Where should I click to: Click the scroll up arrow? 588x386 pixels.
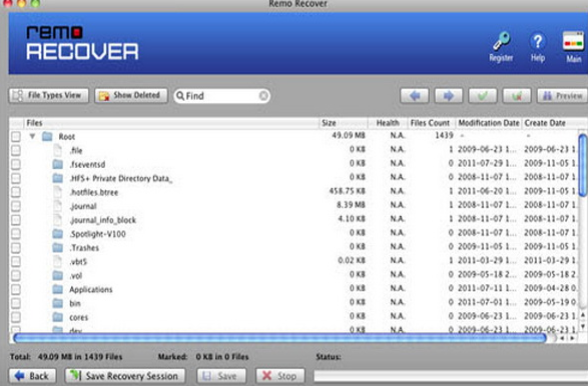[582, 315]
